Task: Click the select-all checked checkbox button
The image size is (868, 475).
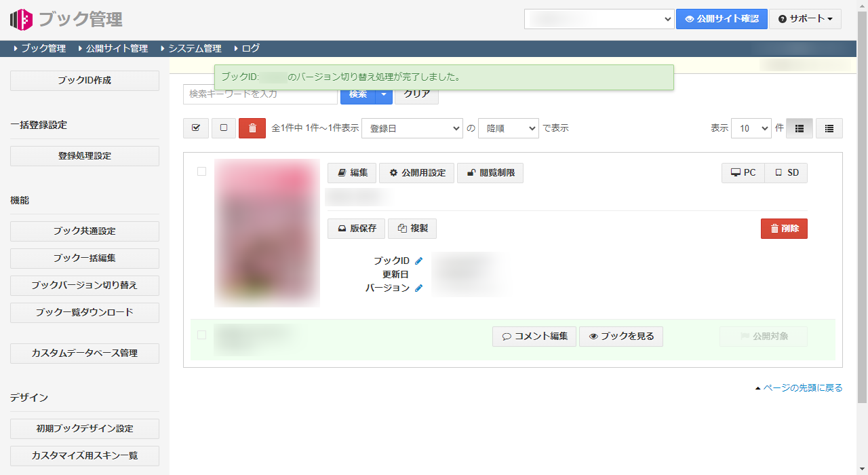Action: pos(195,128)
